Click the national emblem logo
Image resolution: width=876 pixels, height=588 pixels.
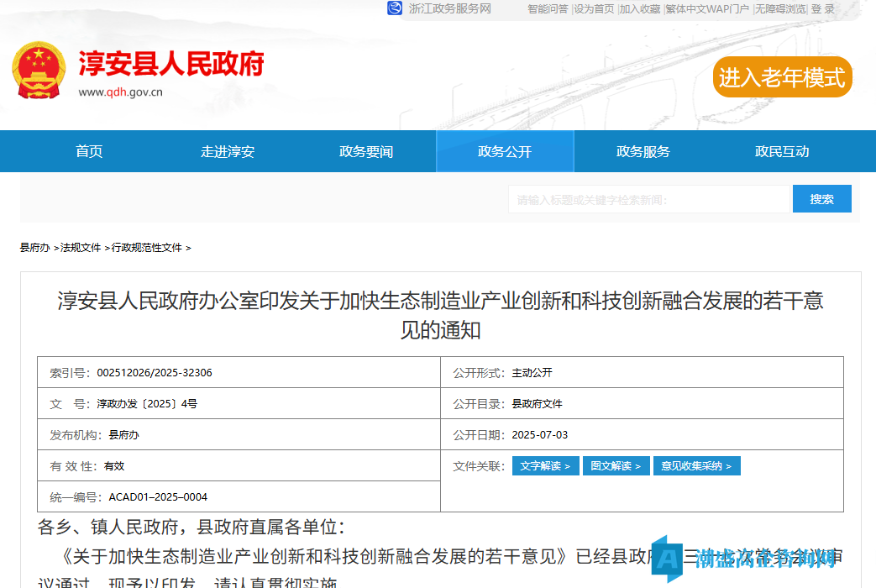click(39, 71)
